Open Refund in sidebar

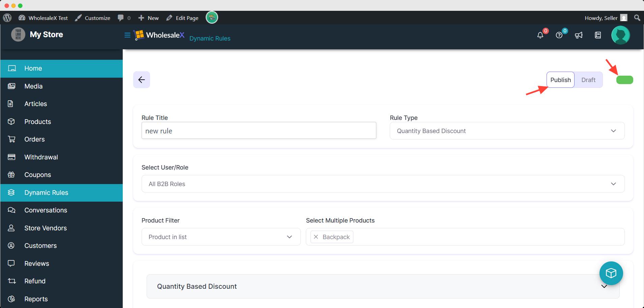click(x=61, y=281)
